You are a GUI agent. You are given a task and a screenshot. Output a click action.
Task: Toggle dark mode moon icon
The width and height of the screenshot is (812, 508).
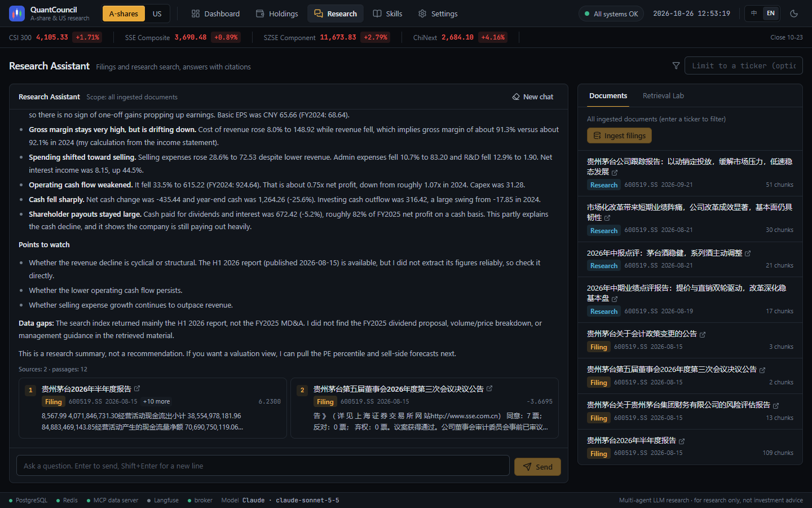pyautogui.click(x=794, y=14)
